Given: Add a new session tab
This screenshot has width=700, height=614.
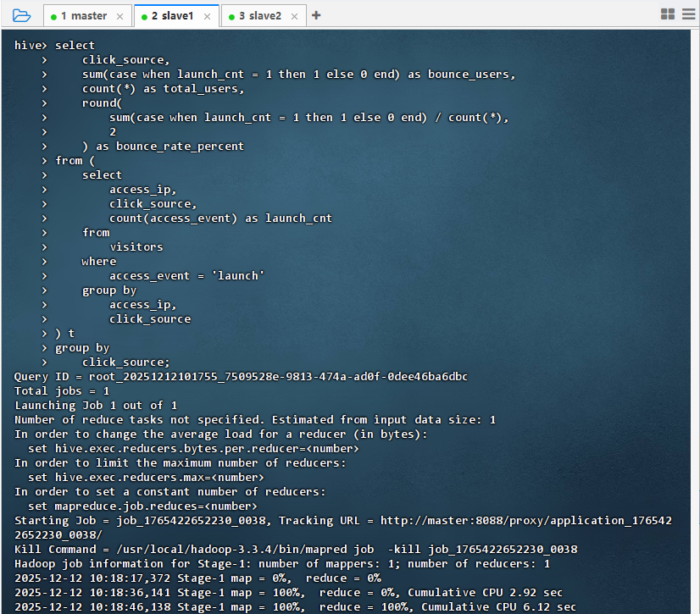Looking at the screenshot, I should point(316,15).
